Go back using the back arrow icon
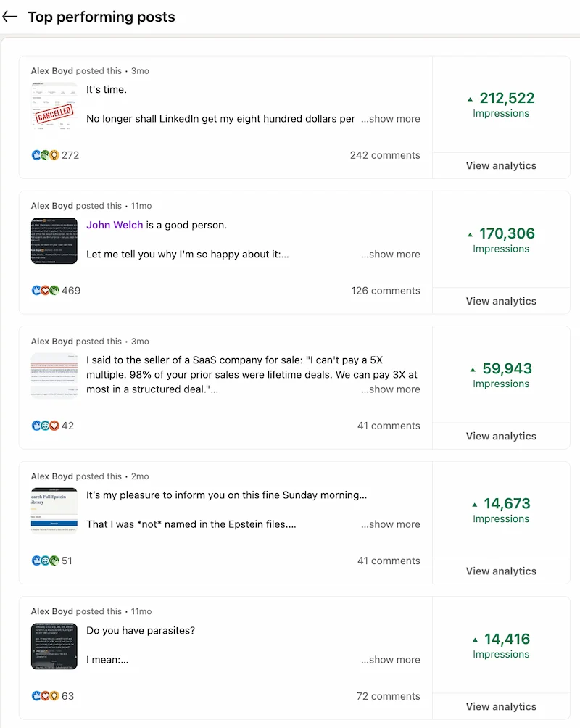This screenshot has height=728, width=580. pyautogui.click(x=11, y=16)
